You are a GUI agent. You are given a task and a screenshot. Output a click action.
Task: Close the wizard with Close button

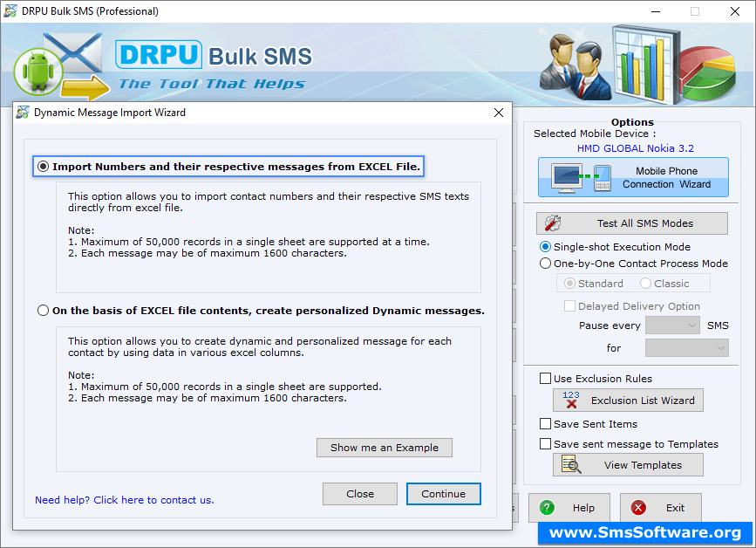[x=359, y=494]
